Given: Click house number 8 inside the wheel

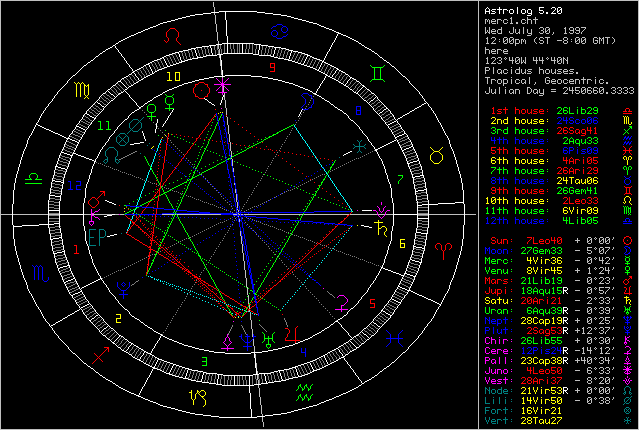Looking at the screenshot, I should [359, 110].
